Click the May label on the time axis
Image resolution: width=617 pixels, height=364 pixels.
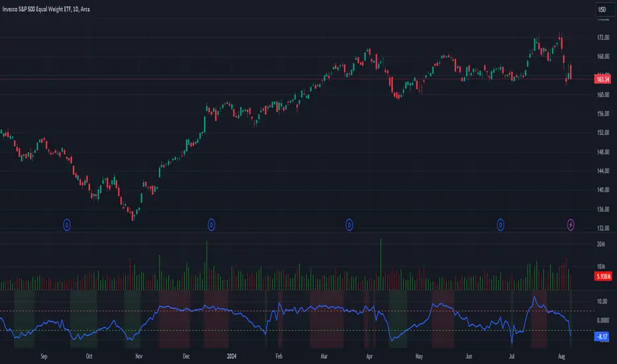pyautogui.click(x=419, y=356)
